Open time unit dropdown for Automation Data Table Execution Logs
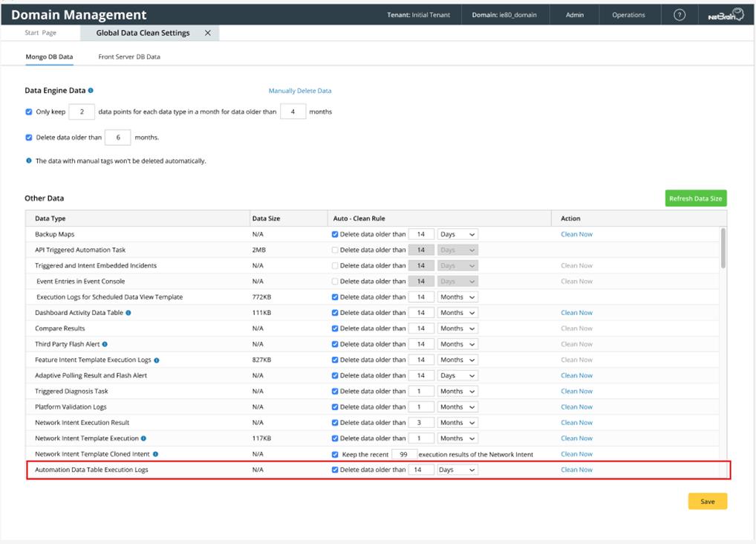The height and width of the screenshot is (544, 756). tap(457, 470)
